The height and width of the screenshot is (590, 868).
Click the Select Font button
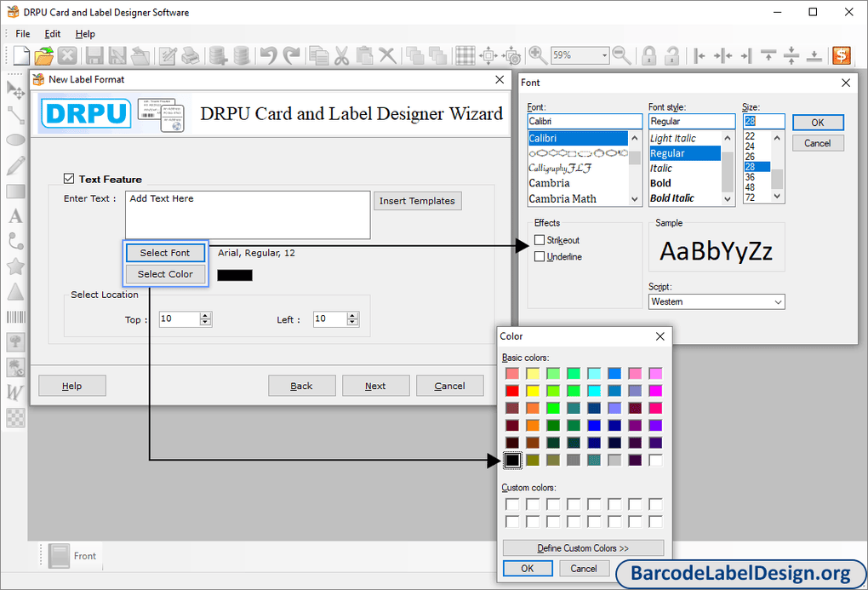pos(165,253)
